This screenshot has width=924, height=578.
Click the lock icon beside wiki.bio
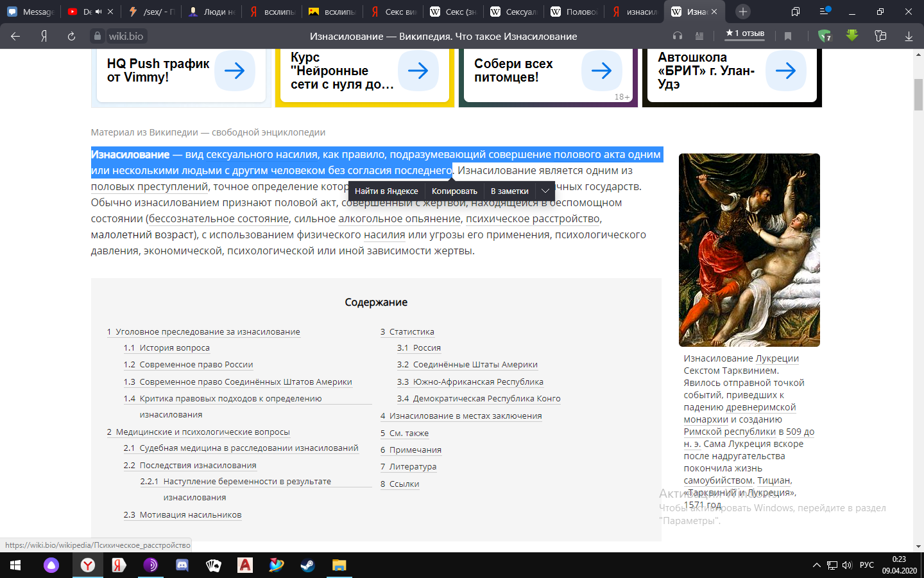(98, 37)
